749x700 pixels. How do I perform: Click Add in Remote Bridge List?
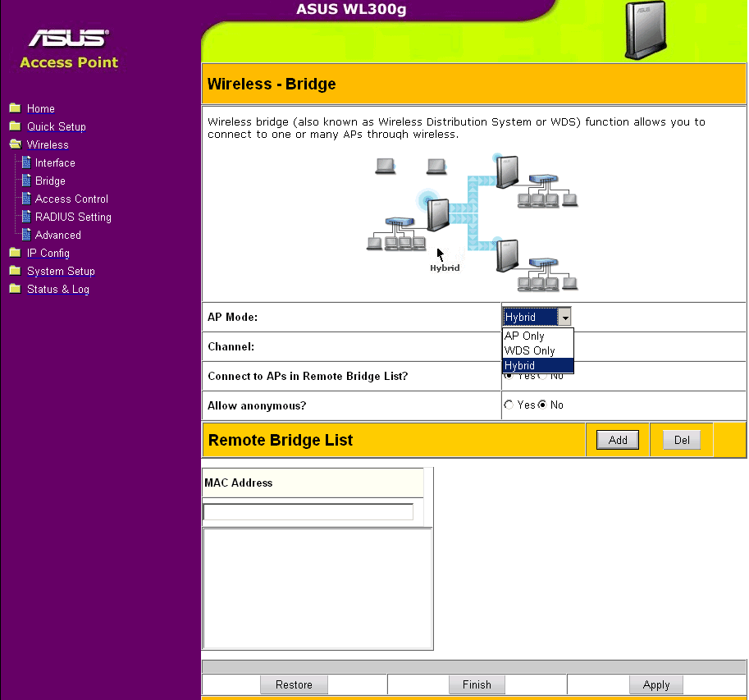click(618, 440)
